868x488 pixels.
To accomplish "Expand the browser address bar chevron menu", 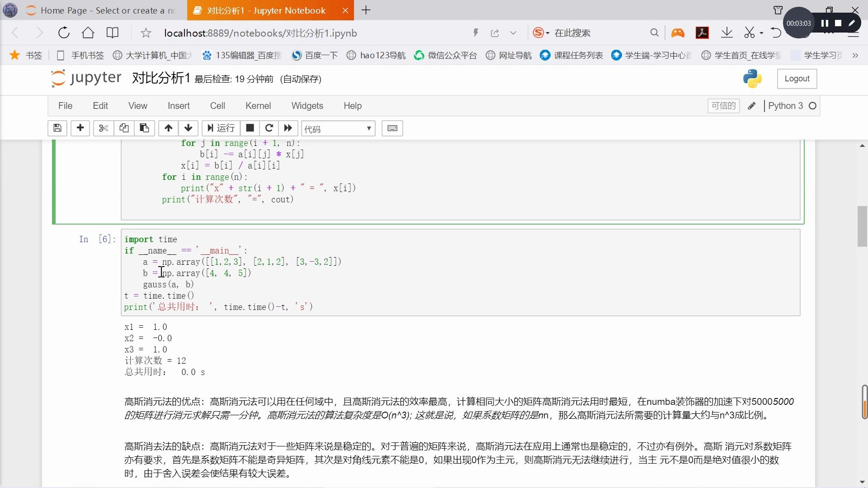I will click(514, 33).
